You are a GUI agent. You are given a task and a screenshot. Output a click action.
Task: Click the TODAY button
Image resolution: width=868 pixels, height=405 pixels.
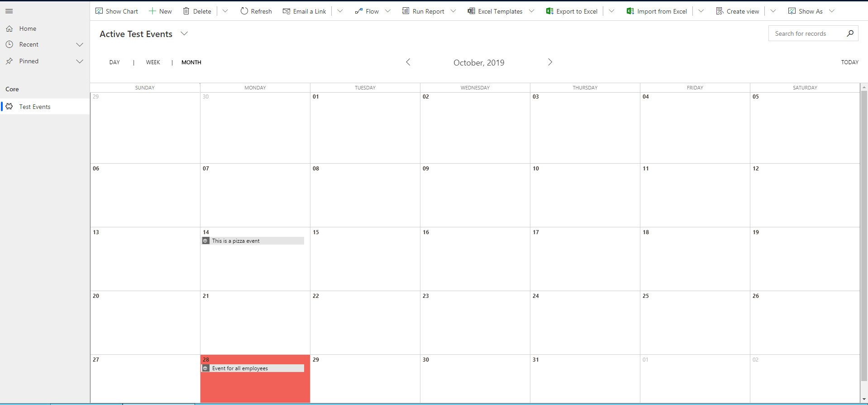[849, 62]
